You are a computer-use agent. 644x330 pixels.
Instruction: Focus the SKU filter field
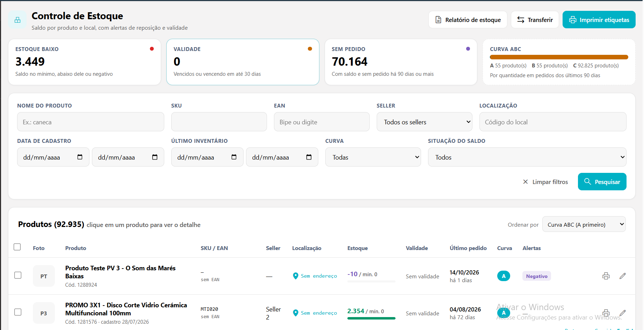[x=219, y=122]
